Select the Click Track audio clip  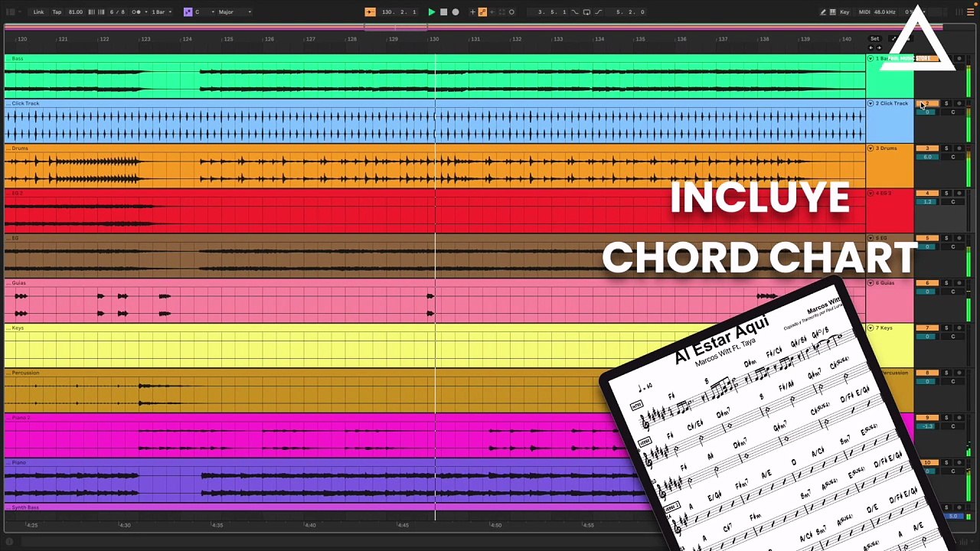click(435, 121)
